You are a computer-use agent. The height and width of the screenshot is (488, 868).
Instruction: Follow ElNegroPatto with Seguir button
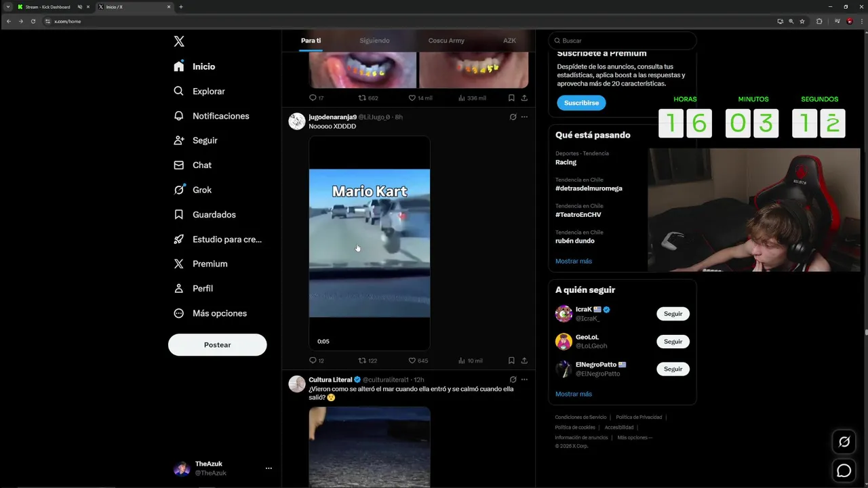point(673,369)
